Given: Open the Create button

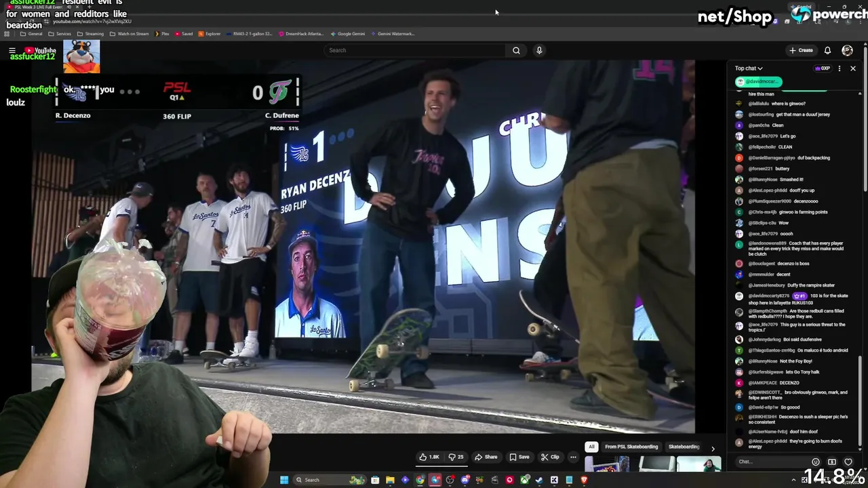Looking at the screenshot, I should click(x=801, y=50).
